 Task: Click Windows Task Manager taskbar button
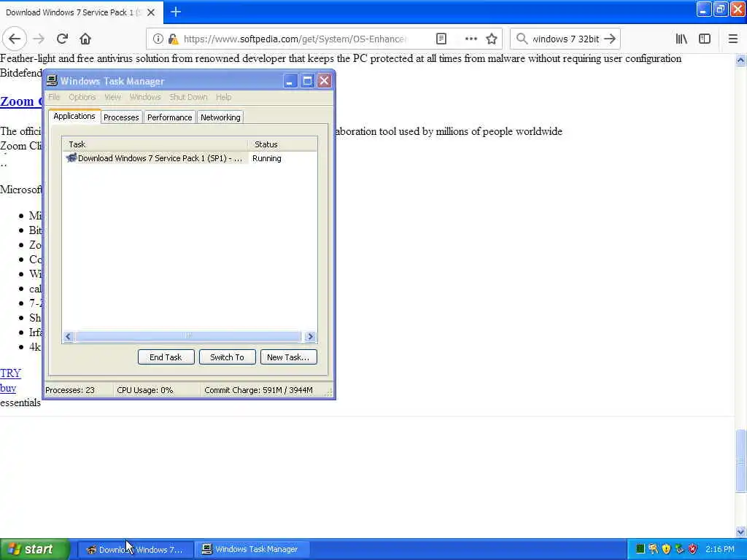(252, 550)
